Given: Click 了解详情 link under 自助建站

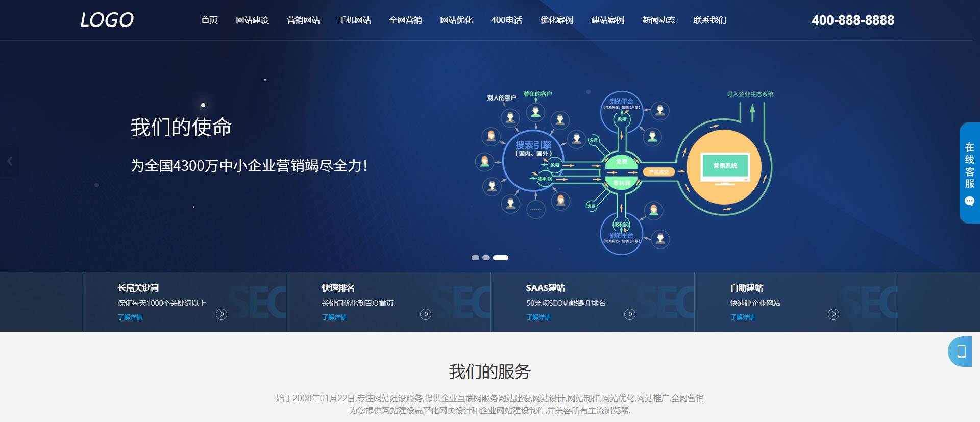Looking at the screenshot, I should pyautogui.click(x=743, y=317).
